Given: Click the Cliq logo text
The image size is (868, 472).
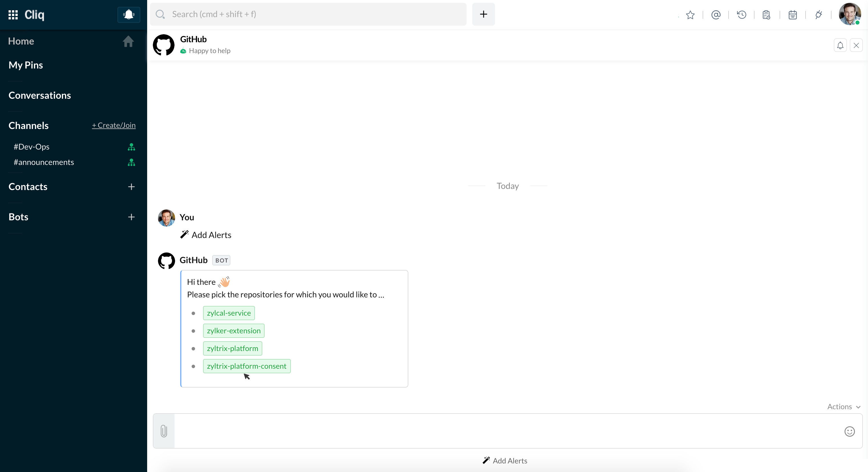Looking at the screenshot, I should click(x=35, y=15).
